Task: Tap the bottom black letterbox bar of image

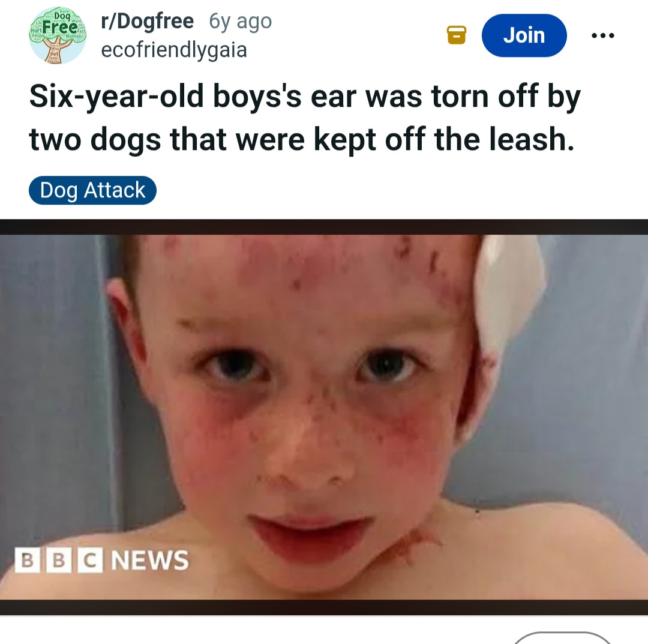Action: 324,607
